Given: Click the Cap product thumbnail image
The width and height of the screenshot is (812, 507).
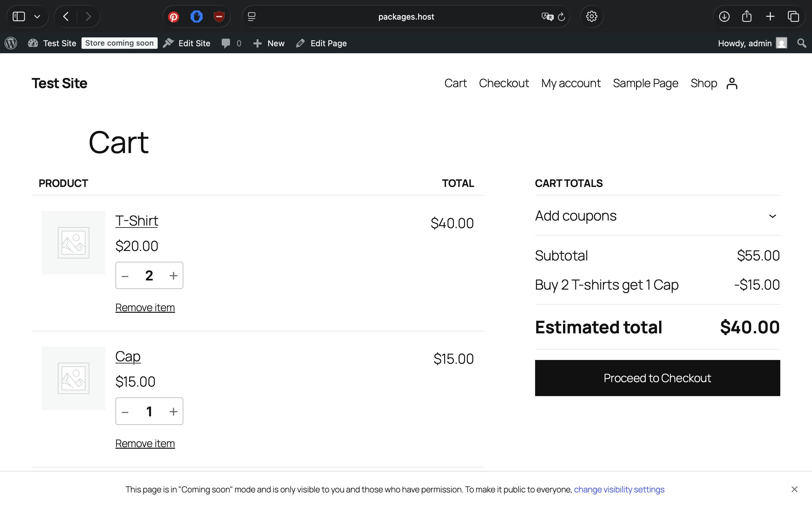Looking at the screenshot, I should point(74,378).
